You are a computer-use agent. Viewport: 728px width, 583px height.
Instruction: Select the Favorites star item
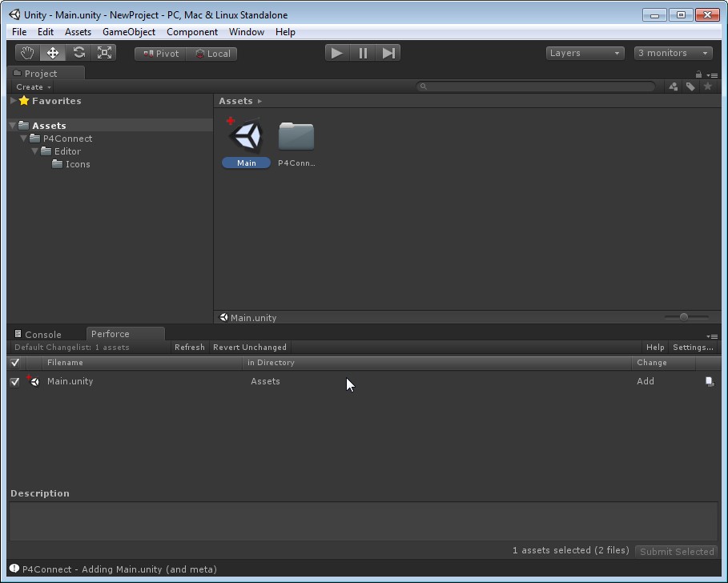click(x=50, y=101)
